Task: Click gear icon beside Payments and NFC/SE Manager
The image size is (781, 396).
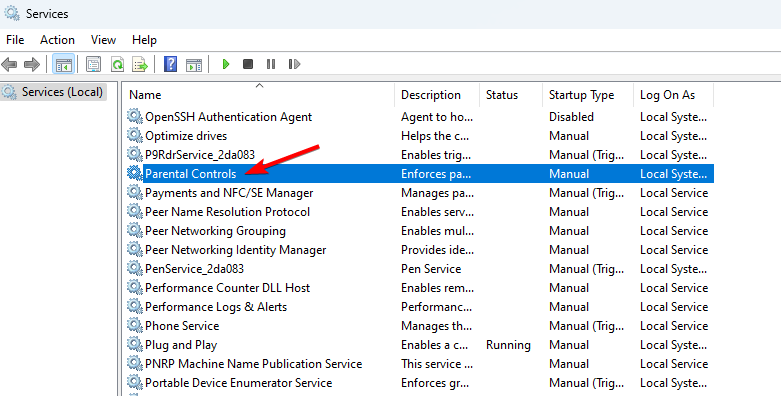Action: point(134,192)
